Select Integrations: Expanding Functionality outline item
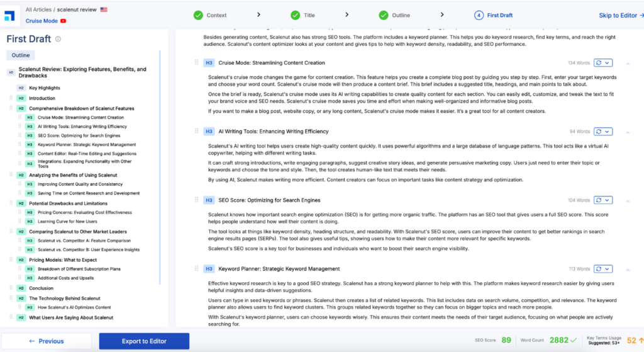This screenshot has width=644, height=352. coord(85,164)
